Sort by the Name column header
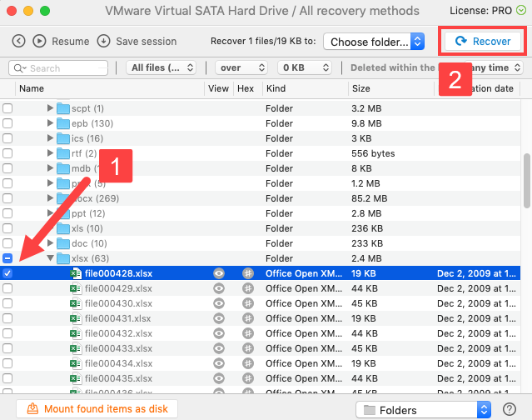Viewport: 532px width, 420px height. [32, 88]
